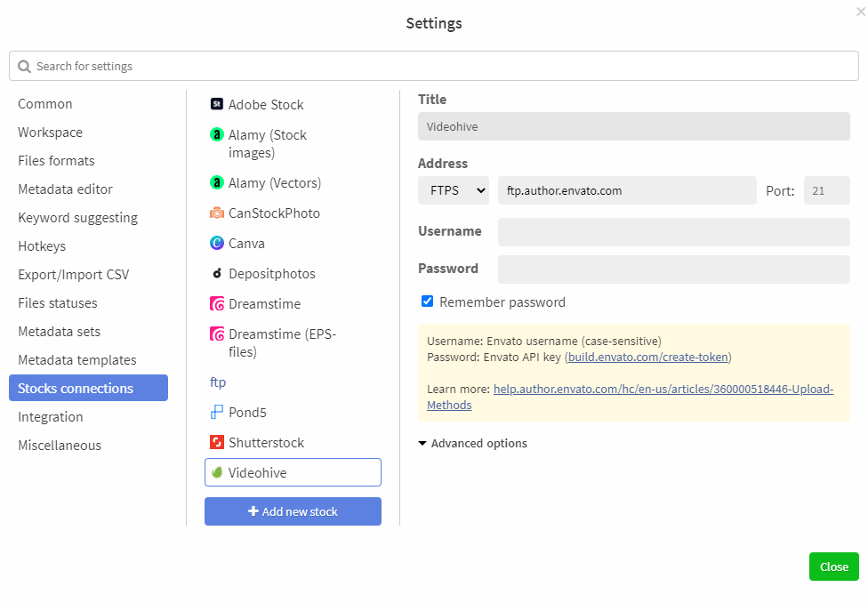The width and height of the screenshot is (868, 603).
Task: Select the ftp stock connection
Action: tap(218, 382)
